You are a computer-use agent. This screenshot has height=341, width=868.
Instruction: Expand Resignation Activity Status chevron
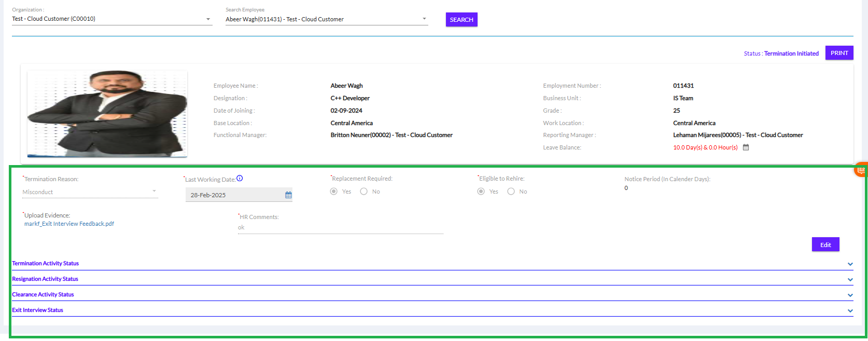click(x=850, y=280)
